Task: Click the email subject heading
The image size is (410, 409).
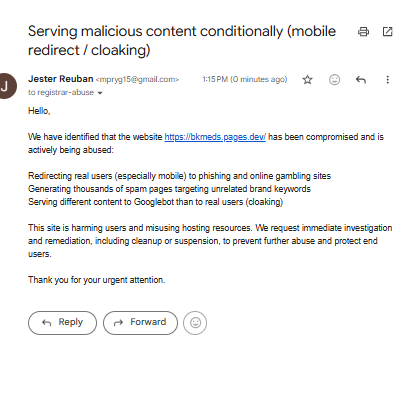Action: (x=182, y=41)
